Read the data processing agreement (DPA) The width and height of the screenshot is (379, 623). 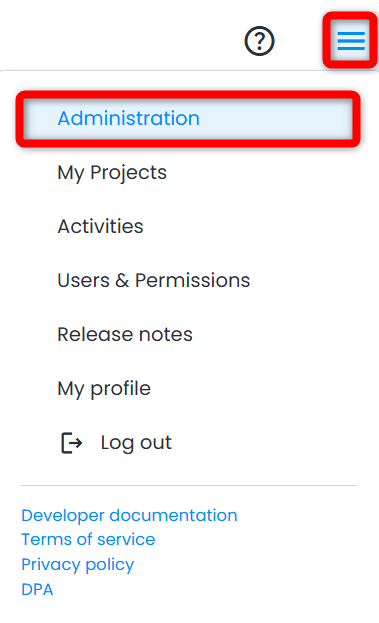pos(37,590)
